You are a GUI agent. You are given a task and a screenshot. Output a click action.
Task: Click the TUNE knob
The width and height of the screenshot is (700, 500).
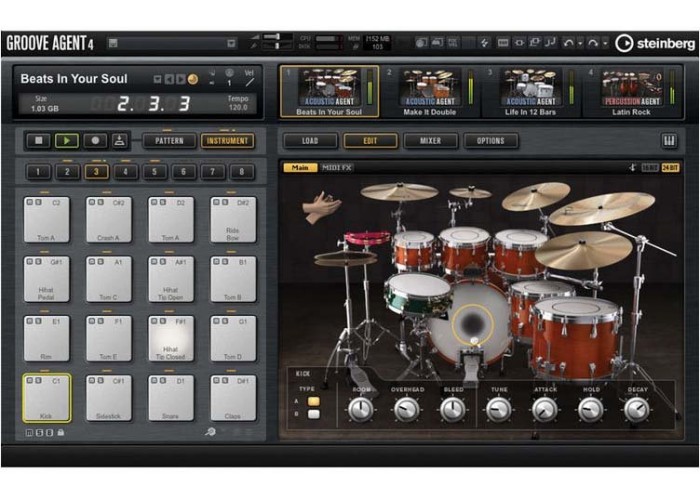coord(499,410)
